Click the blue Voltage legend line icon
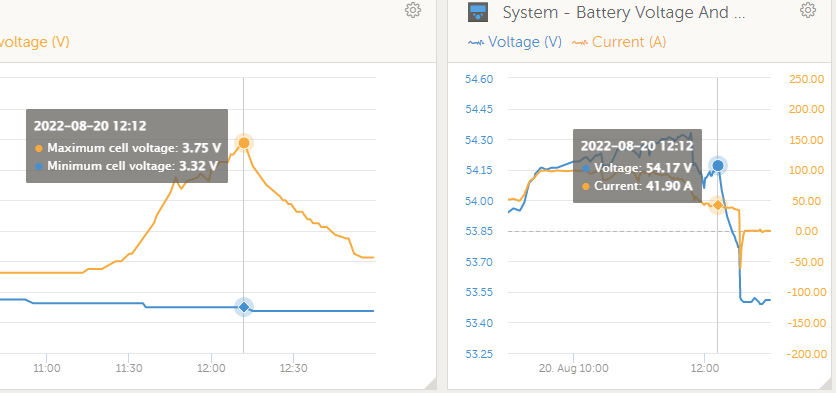The image size is (836, 393). coord(476,43)
